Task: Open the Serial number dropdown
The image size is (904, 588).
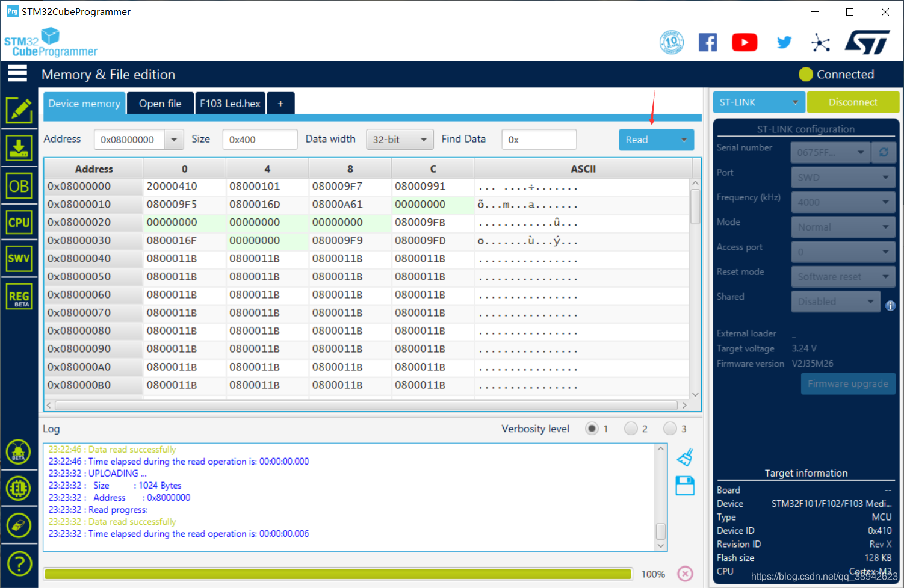Action: tap(831, 152)
